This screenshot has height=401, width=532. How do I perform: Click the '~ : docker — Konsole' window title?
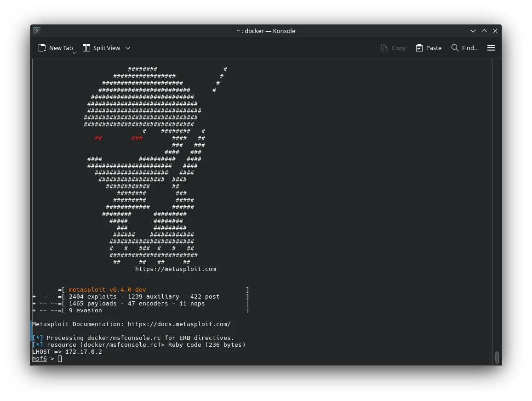pos(266,31)
